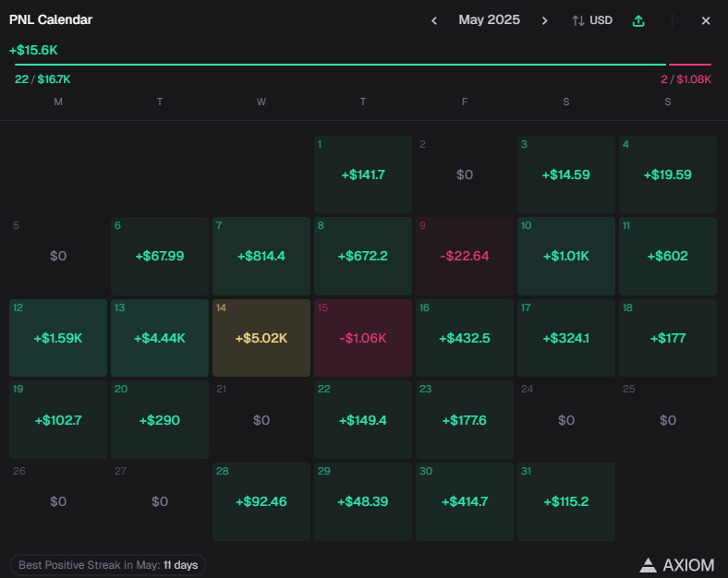
Task: Select May 16 cell showing +$432.5
Action: (465, 338)
